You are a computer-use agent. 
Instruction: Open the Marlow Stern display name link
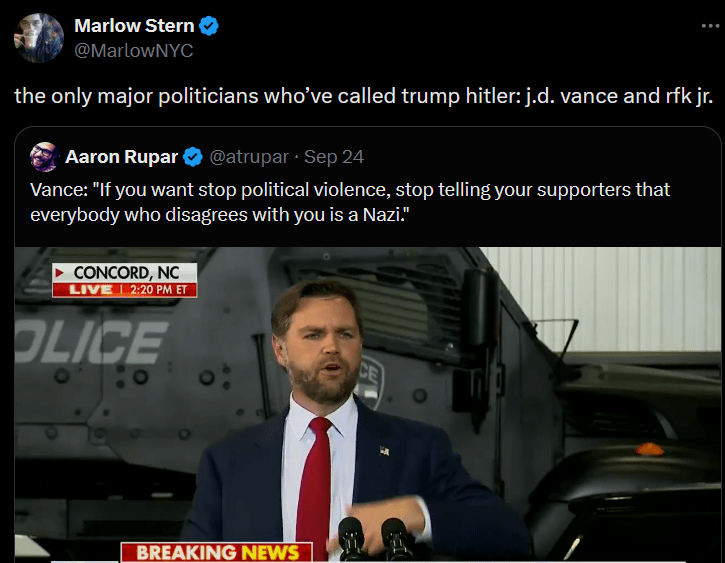(134, 26)
